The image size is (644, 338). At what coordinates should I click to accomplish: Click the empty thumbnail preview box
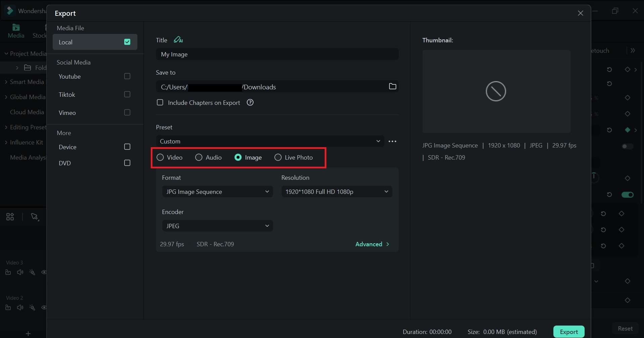point(496,91)
